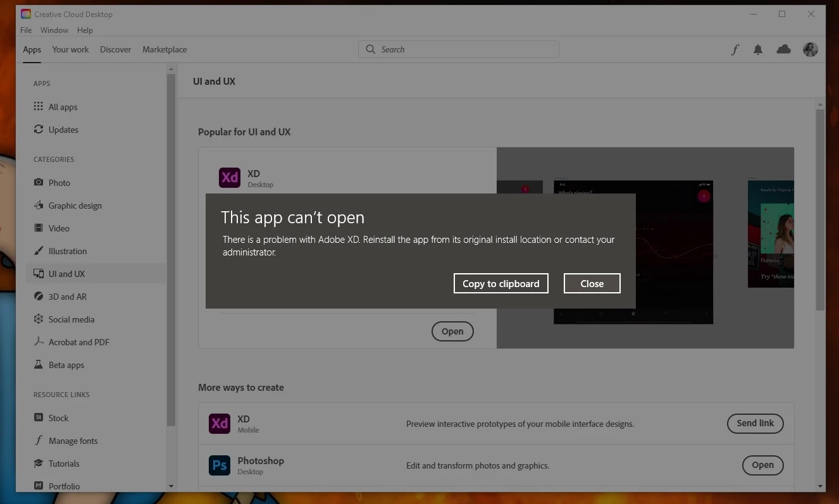Click the sidebar scrollbar thumb
This screenshot has height=504, width=839.
coord(171,250)
